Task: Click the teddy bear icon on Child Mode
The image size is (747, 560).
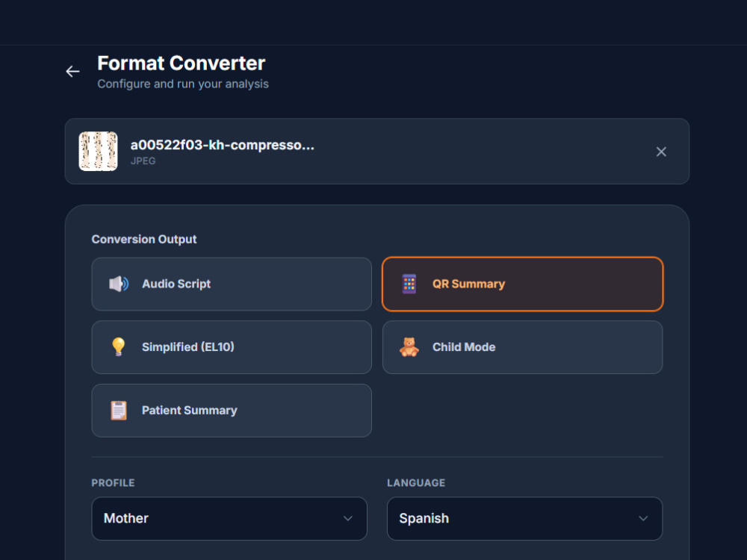Action: coord(409,346)
